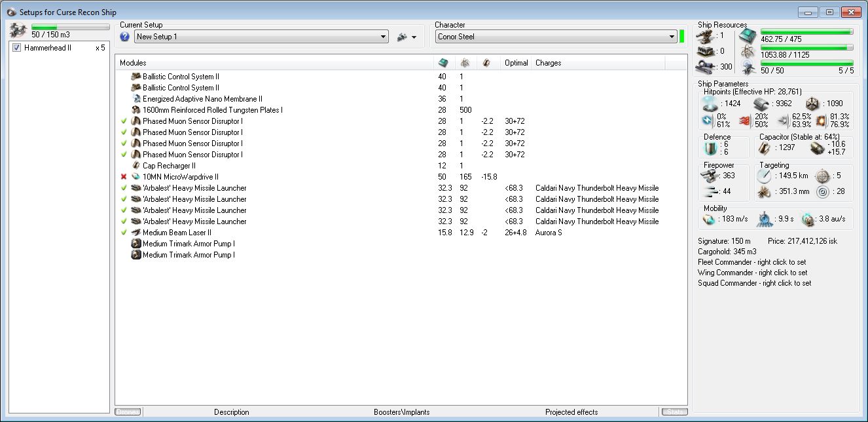Image resolution: width=868 pixels, height=422 pixels.
Task: Toggle the first 'Arbalest' Heavy Missile Launcher checkmark
Action: (124, 188)
